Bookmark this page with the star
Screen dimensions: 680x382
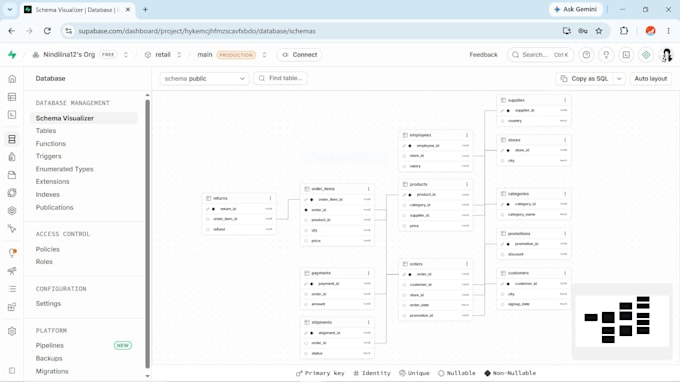point(599,31)
